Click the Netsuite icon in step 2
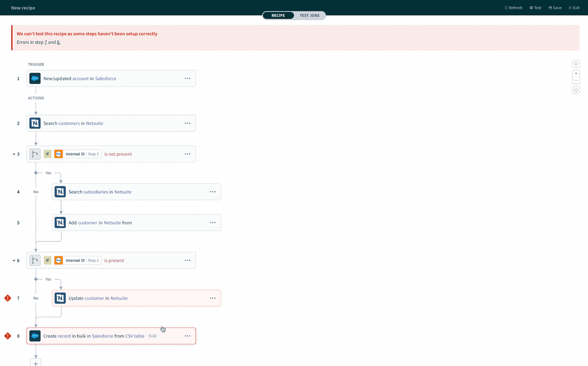 pyautogui.click(x=35, y=123)
